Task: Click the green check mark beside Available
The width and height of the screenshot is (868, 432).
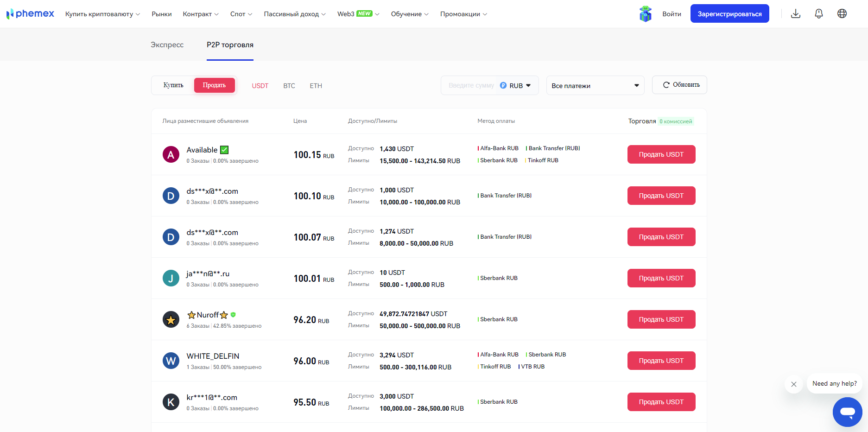Action: pyautogui.click(x=224, y=150)
